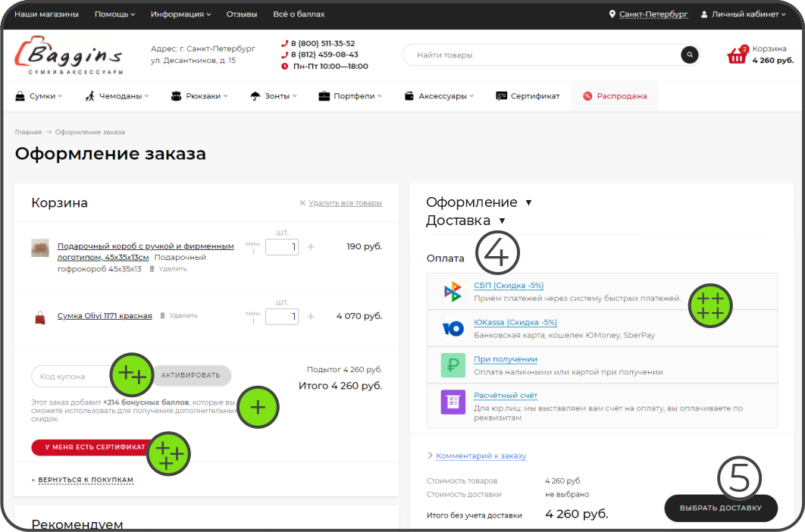
Task: Open the shopping cart icon
Action: pyautogui.click(x=737, y=55)
